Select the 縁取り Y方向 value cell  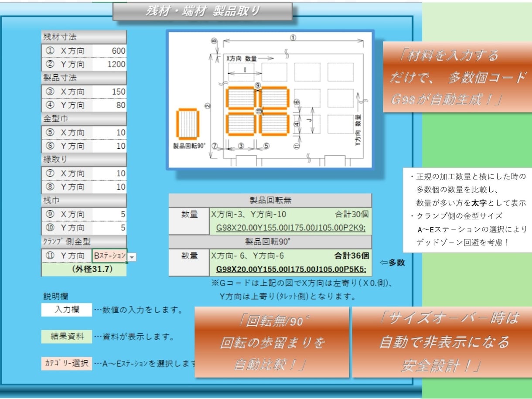tap(109, 187)
